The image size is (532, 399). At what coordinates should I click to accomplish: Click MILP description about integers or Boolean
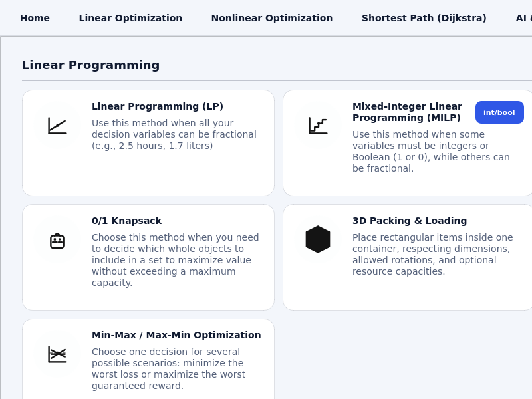(431, 152)
